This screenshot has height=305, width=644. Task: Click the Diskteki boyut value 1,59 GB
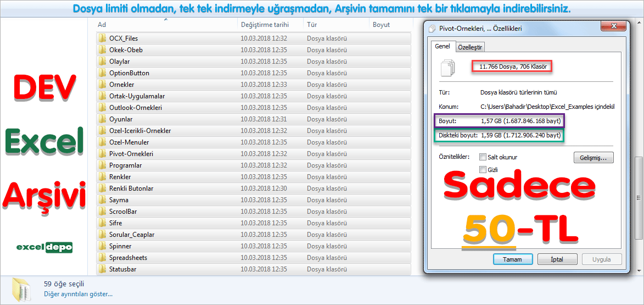[521, 135]
